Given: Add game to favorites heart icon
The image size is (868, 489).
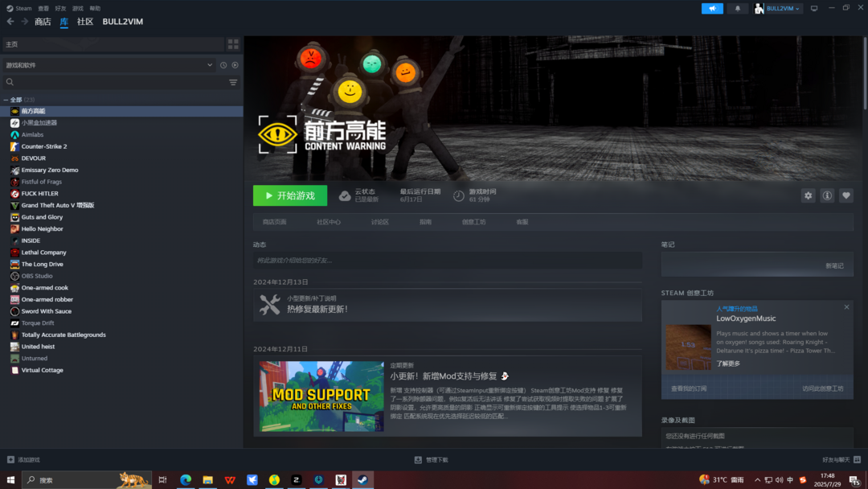Looking at the screenshot, I should coord(845,195).
